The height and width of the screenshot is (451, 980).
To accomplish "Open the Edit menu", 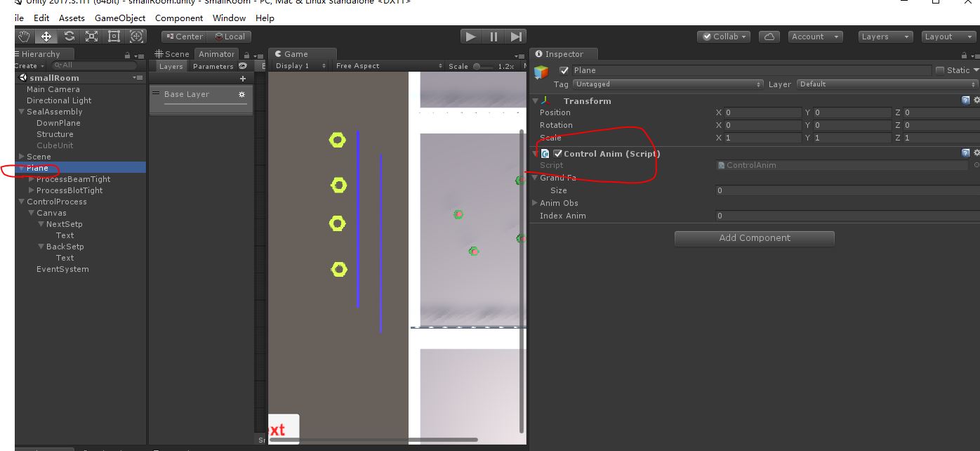I will pos(41,18).
